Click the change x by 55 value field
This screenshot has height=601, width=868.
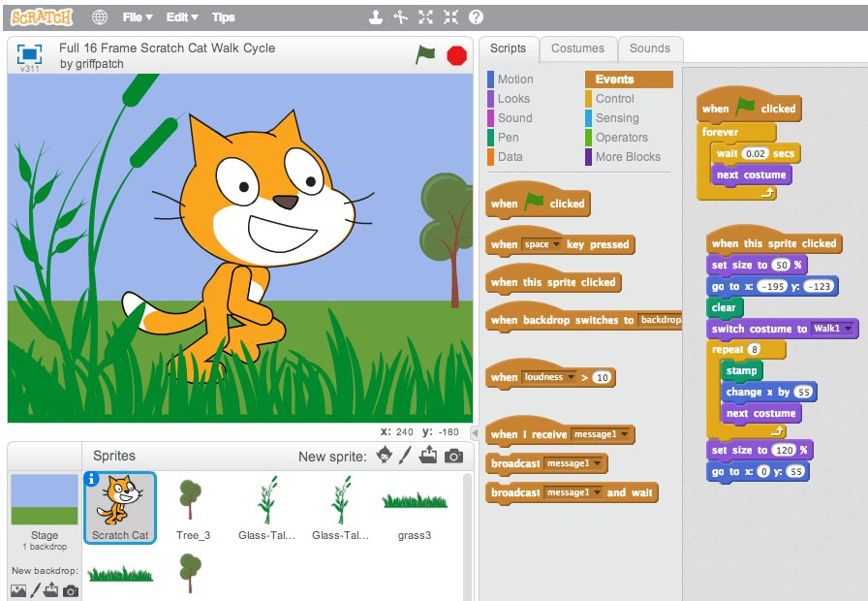[804, 393]
